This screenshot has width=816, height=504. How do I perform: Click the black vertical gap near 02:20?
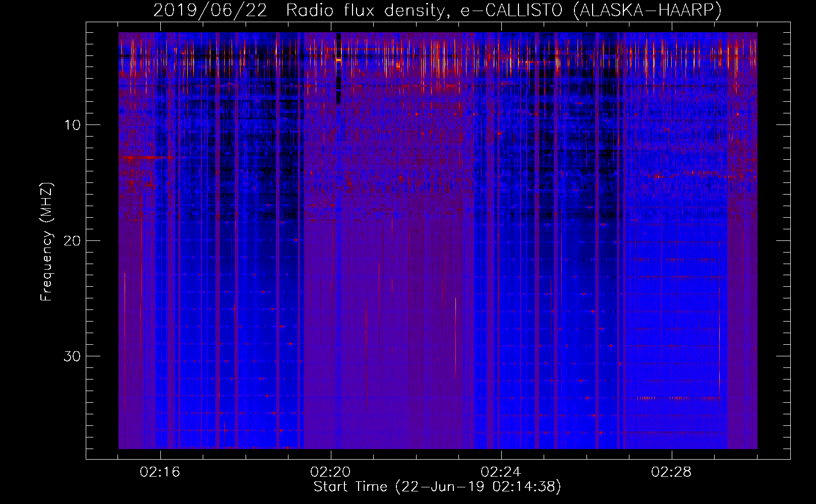[338, 69]
